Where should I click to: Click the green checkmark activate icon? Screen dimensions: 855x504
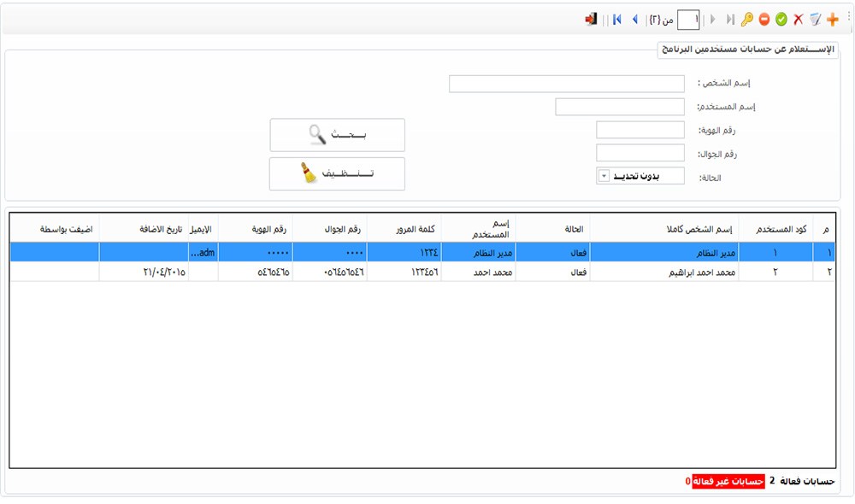point(781,19)
